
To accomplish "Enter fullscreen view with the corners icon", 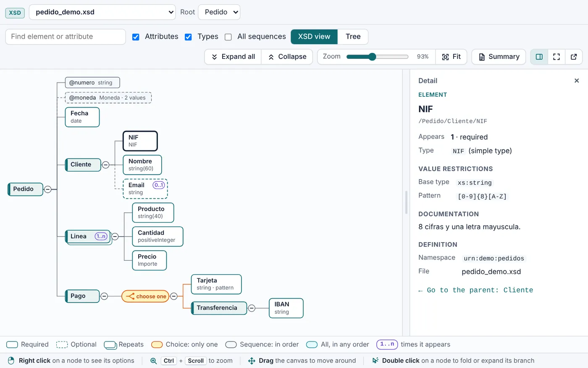I will tap(556, 57).
